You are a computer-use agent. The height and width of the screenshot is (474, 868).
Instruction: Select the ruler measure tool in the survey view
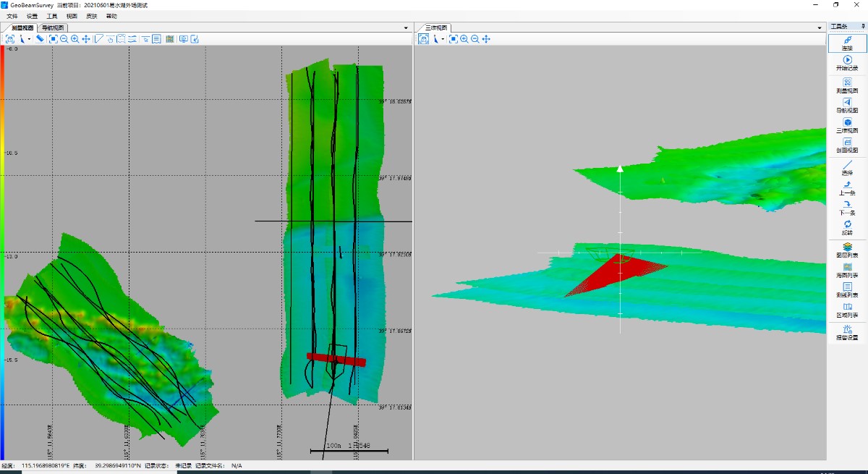(x=40, y=39)
